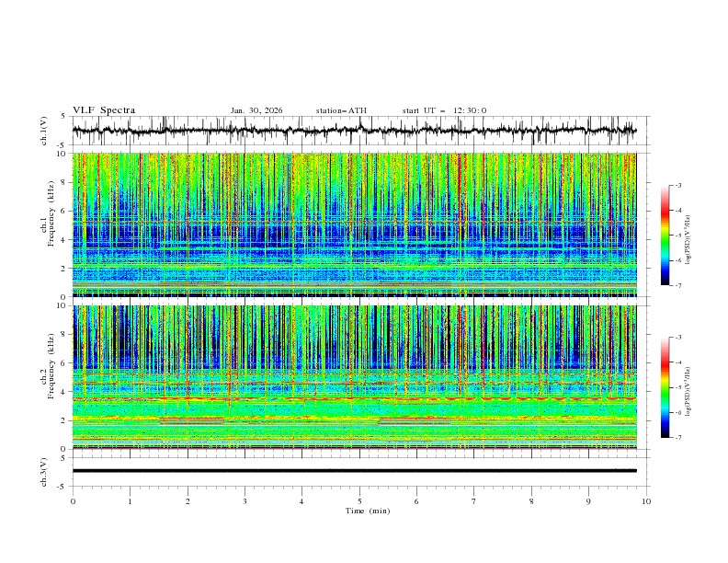This screenshot has height=563, width=728.
Task: Click the ch.3 flat black voltage trace
Action: [x=354, y=471]
